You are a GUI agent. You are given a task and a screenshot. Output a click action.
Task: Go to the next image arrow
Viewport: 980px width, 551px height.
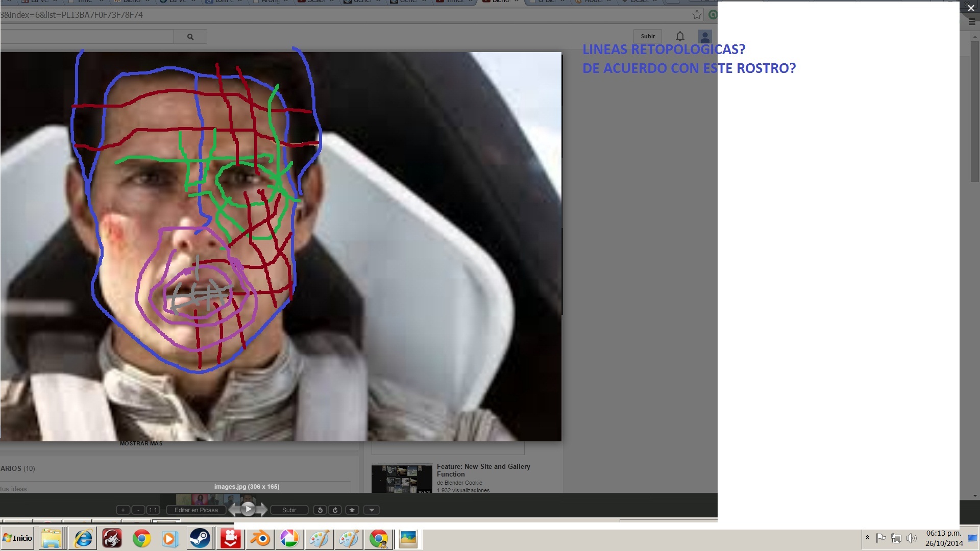262,509
